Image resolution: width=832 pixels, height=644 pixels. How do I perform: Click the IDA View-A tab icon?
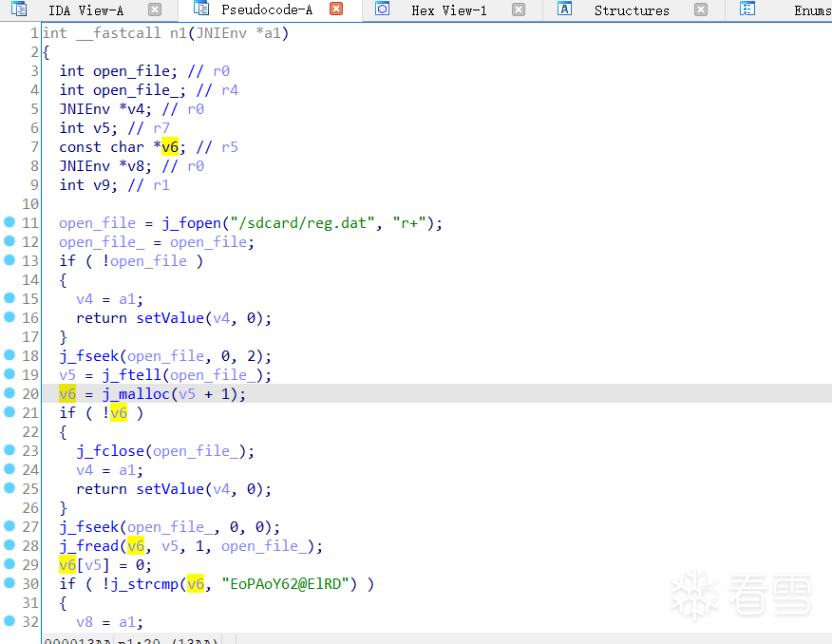point(19,9)
